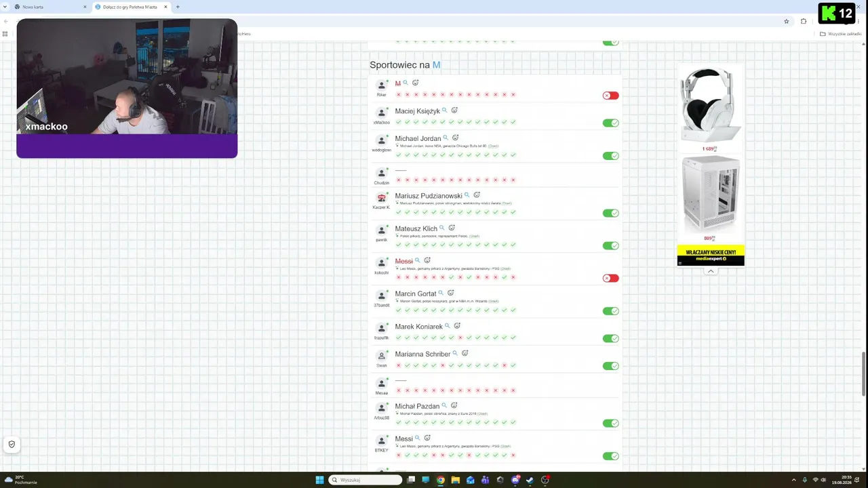Toggle the switch for Marcin Gortat
The height and width of the screenshot is (488, 868).
611,311
